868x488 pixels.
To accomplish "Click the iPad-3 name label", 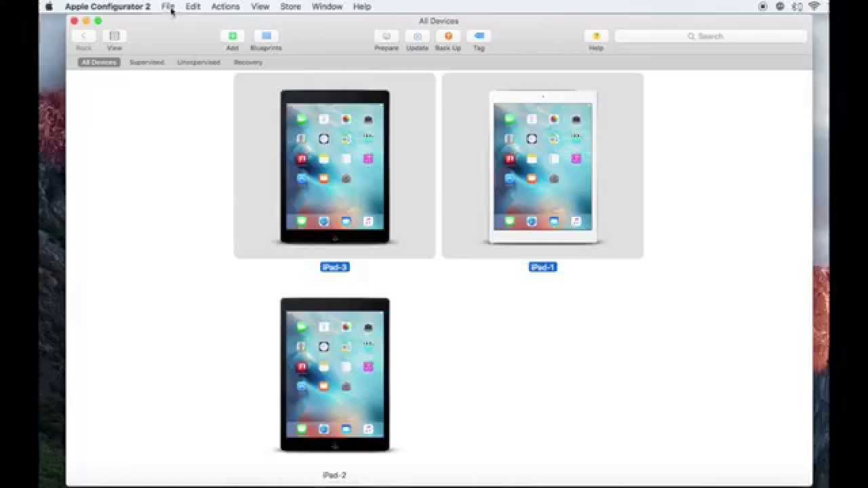I will 334,267.
